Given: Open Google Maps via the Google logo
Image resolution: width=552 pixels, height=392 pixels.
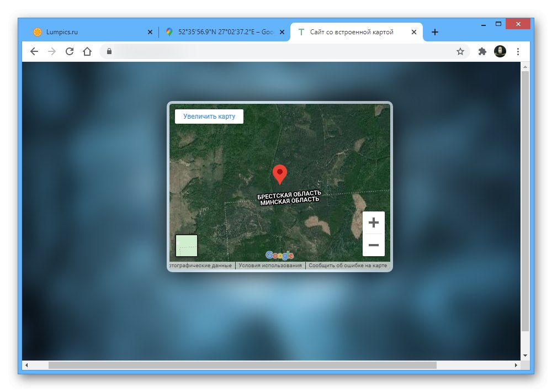Looking at the screenshot, I should 279,255.
